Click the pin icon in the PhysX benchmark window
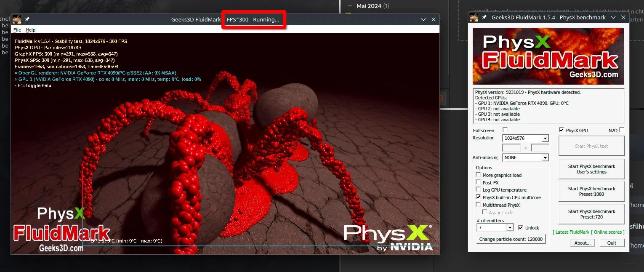 click(x=484, y=17)
